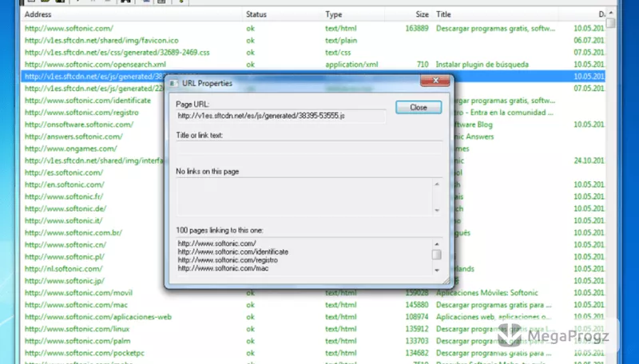Click the size value 163889
The width and height of the screenshot is (639, 364).
pos(417,29)
